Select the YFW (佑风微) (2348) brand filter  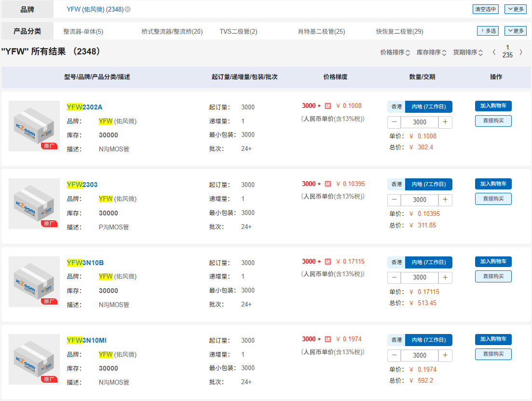click(x=95, y=10)
